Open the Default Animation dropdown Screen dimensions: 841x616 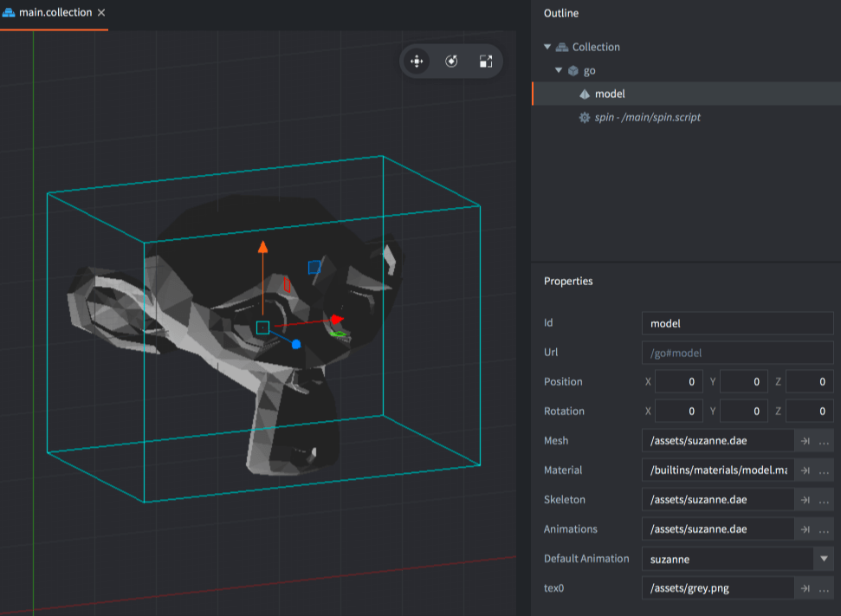[x=824, y=559]
